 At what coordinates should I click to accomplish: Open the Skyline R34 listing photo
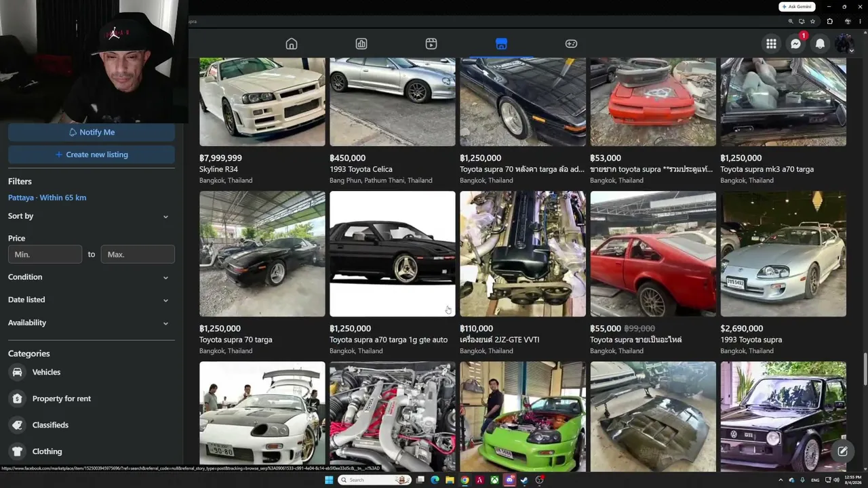click(x=262, y=102)
